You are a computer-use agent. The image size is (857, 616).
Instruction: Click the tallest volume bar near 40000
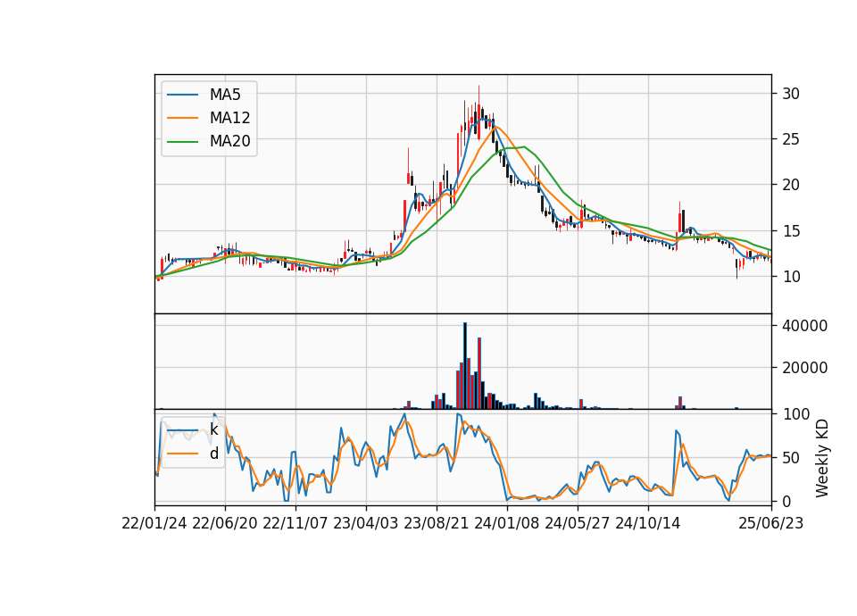[x=465, y=366]
